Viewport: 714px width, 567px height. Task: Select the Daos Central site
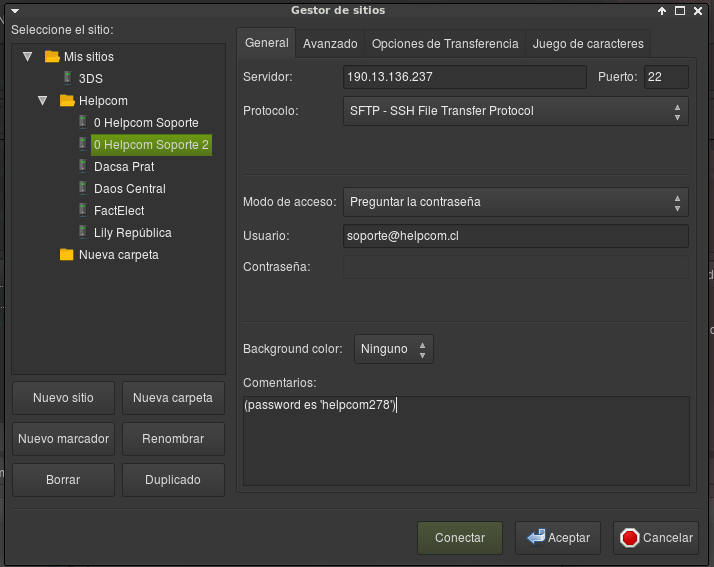coord(130,189)
